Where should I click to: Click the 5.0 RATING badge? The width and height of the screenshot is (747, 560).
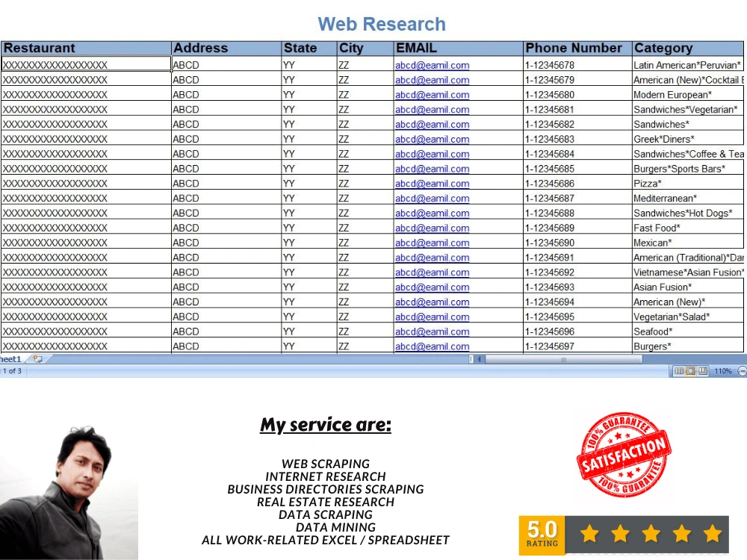[542, 535]
